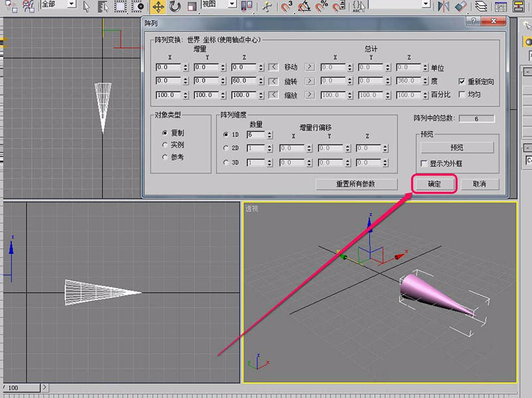Choose the 2D array dimension radio button
The width and height of the screenshot is (532, 398).
click(x=227, y=148)
